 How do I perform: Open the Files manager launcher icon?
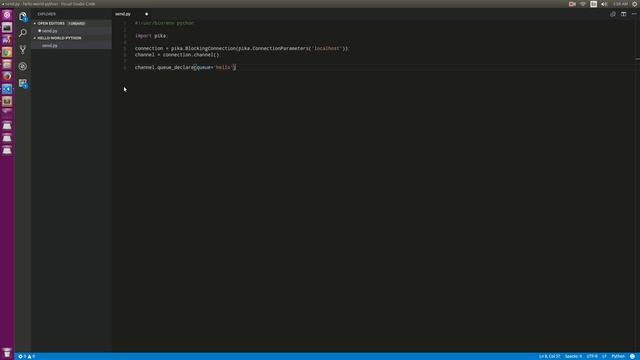pos(7,64)
